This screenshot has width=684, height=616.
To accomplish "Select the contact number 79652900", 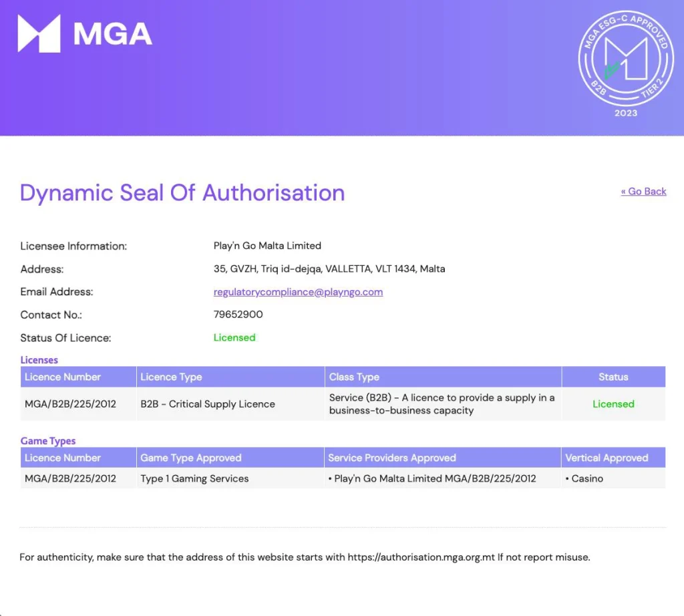I will pyautogui.click(x=238, y=315).
